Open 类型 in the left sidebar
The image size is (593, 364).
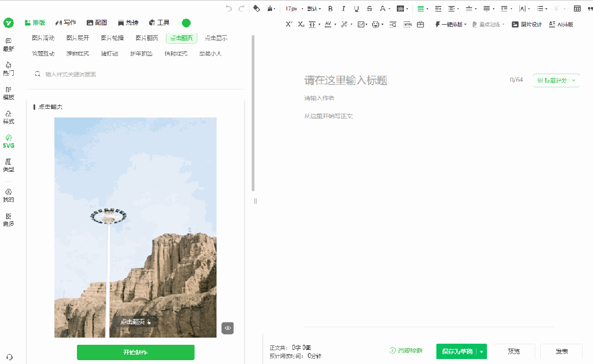(x=8, y=166)
